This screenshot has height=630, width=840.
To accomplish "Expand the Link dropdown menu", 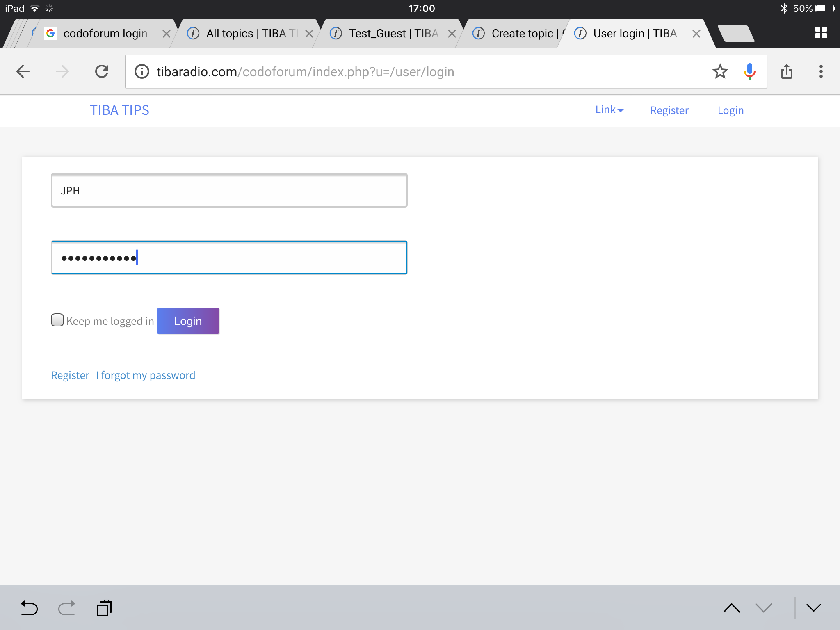I will coord(609,110).
